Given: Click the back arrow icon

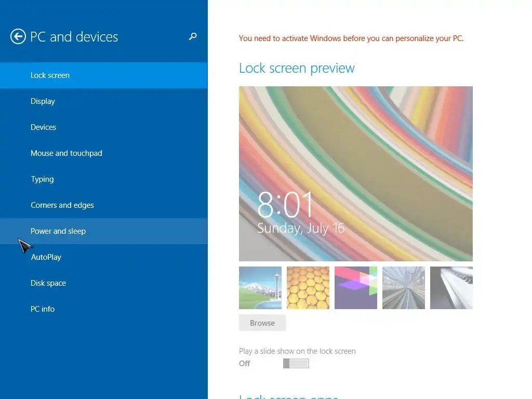Looking at the screenshot, I should coord(18,36).
